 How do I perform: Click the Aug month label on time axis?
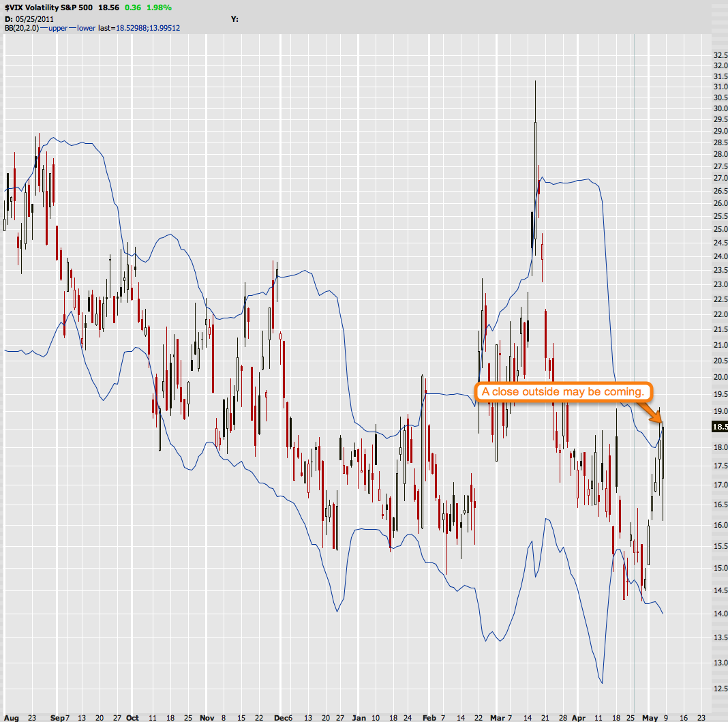pyautogui.click(x=12, y=718)
